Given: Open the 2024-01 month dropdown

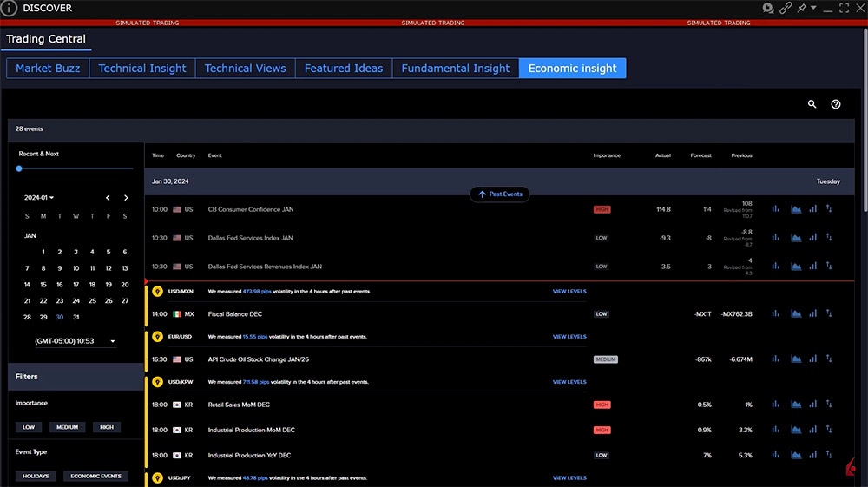Looking at the screenshot, I should 39,198.
